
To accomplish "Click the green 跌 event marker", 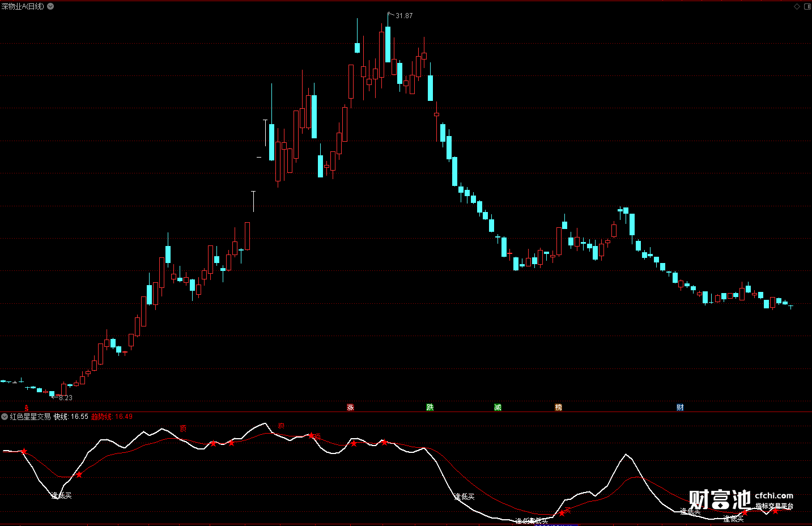I will pos(430,408).
